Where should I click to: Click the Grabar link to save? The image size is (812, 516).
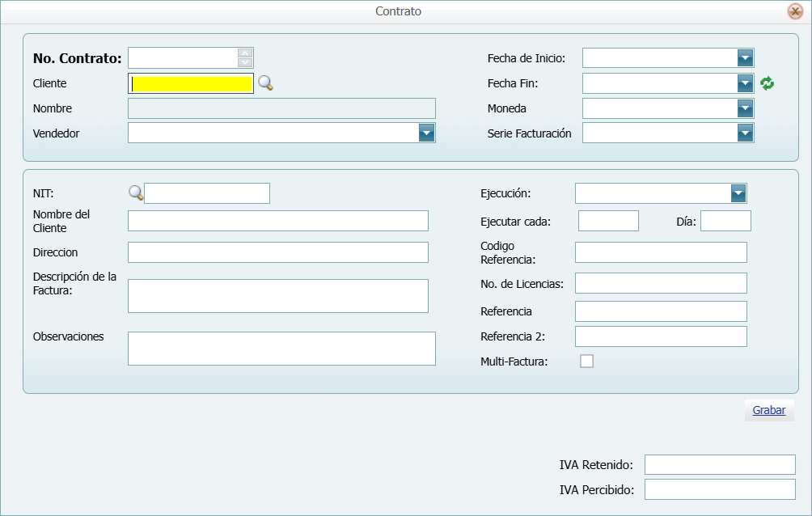pyautogui.click(x=769, y=410)
